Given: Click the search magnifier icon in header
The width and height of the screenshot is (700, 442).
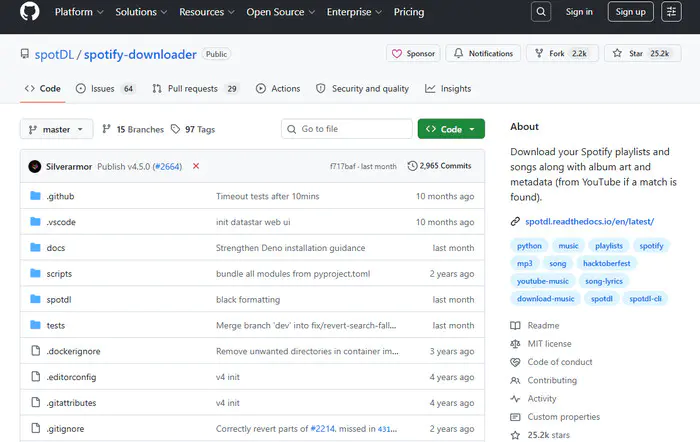Looking at the screenshot, I should (x=541, y=12).
